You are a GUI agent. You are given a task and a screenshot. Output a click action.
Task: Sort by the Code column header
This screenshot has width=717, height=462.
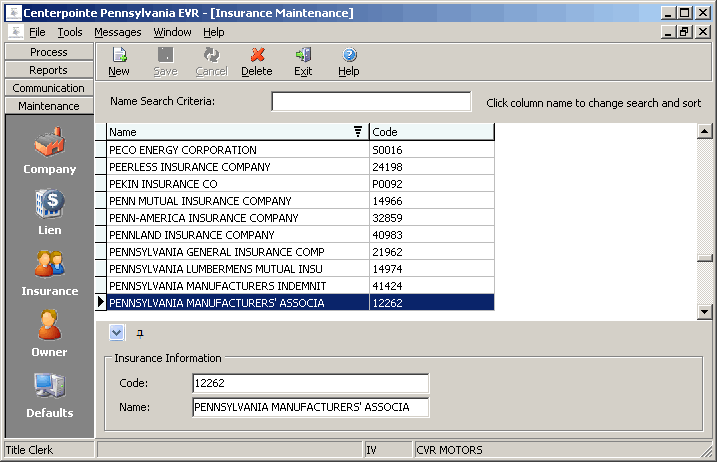[432, 132]
